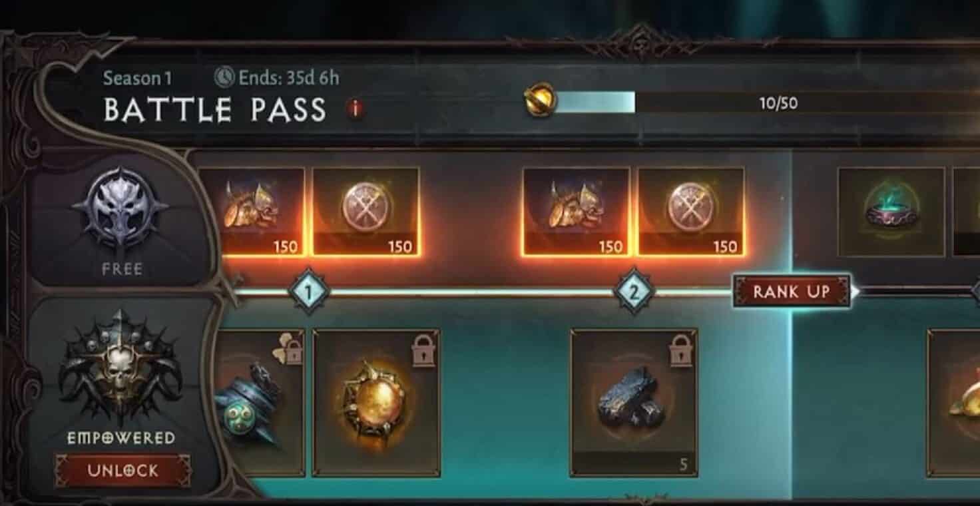The height and width of the screenshot is (506, 980).
Task: Click the partially visible gold reward at right
Action: click(953, 403)
